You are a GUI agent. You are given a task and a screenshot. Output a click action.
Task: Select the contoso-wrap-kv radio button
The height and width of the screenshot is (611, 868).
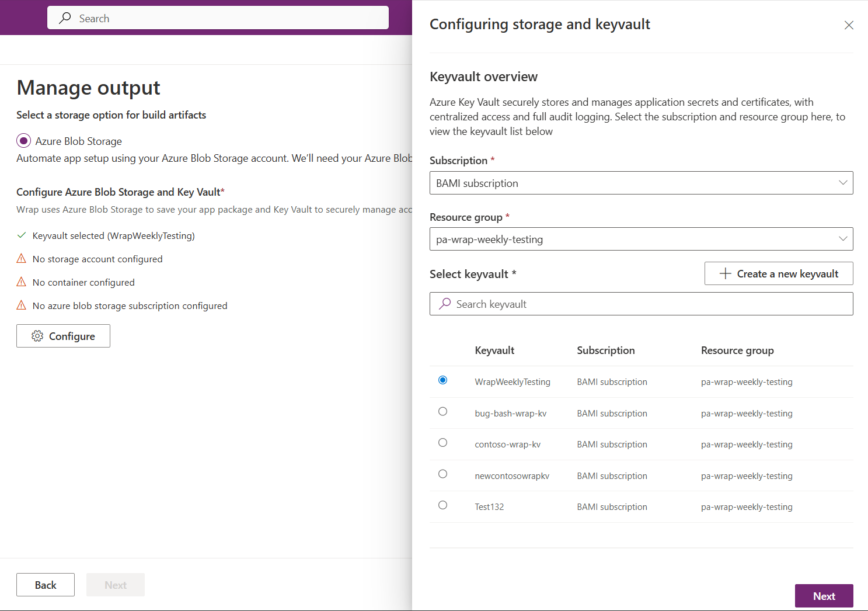pos(443,443)
